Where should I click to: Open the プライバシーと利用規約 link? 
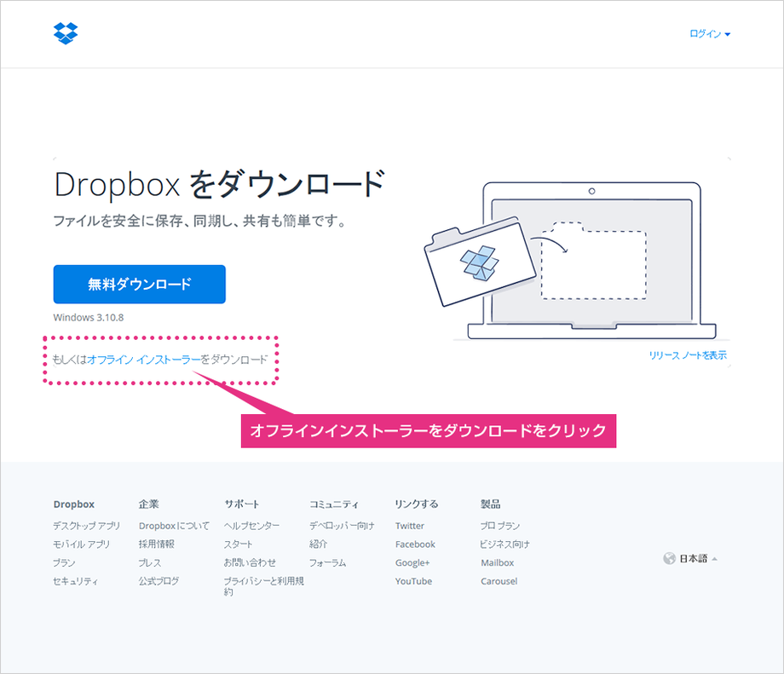pos(263,586)
